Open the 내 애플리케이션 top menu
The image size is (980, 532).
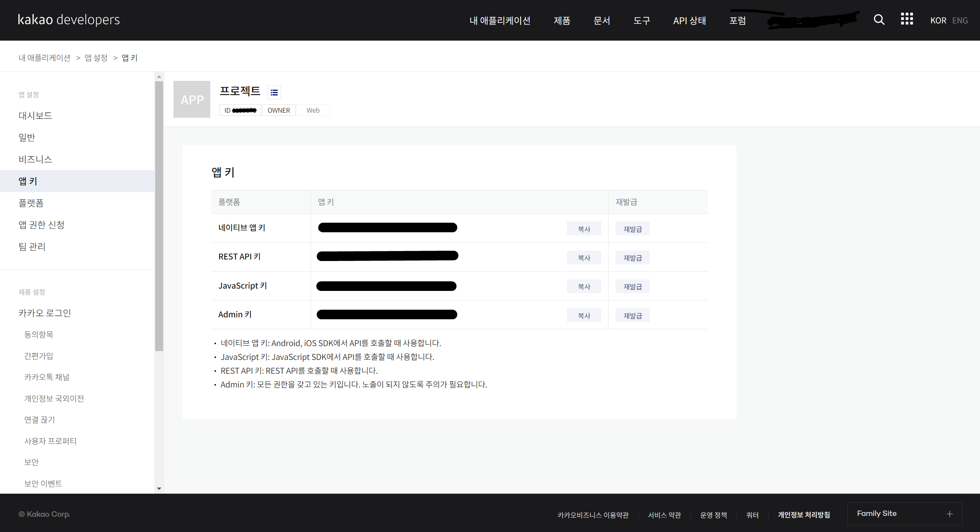click(500, 21)
